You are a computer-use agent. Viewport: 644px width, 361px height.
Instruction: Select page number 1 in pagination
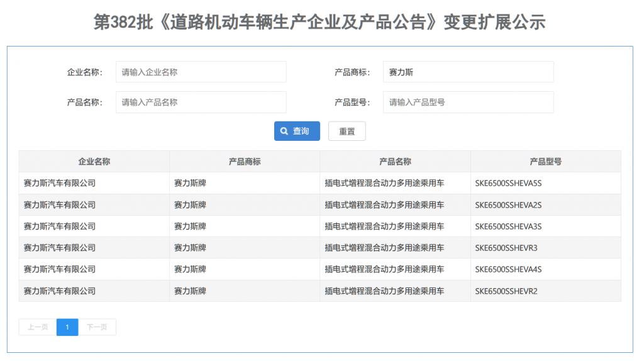(67, 327)
